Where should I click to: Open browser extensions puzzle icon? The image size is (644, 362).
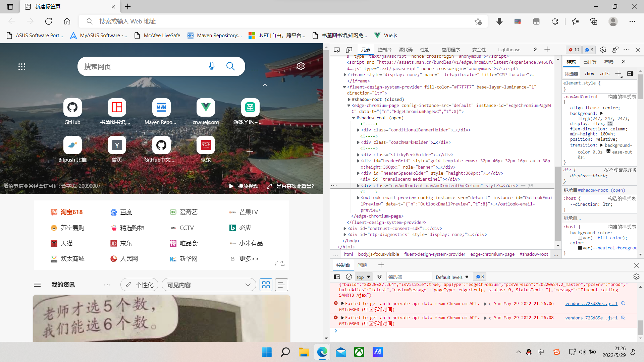click(555, 21)
